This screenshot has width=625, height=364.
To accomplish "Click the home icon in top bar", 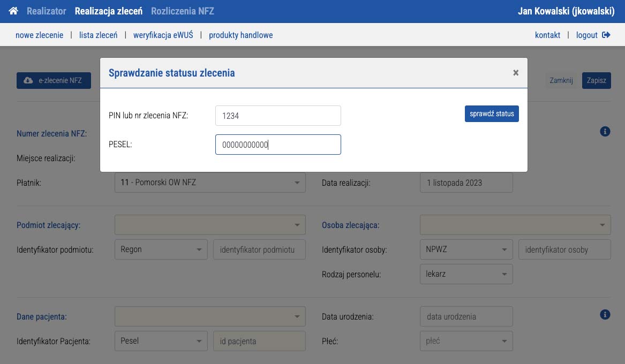I will 13,11.
